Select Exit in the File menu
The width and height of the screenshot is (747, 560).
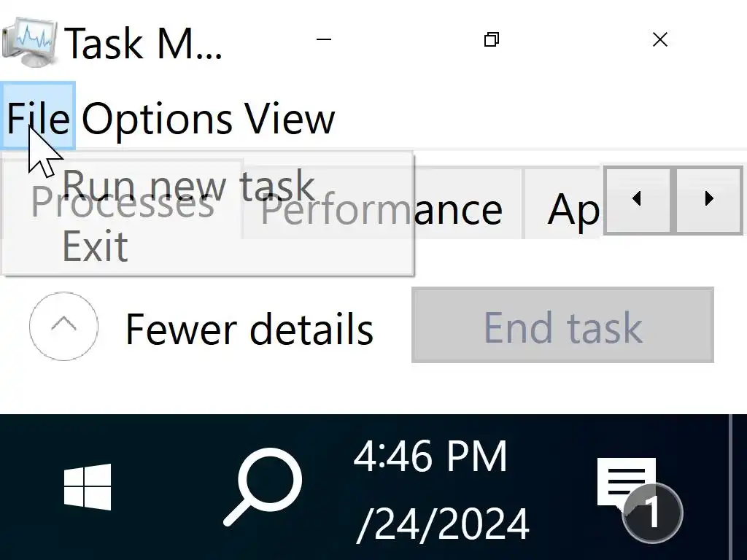[95, 246]
